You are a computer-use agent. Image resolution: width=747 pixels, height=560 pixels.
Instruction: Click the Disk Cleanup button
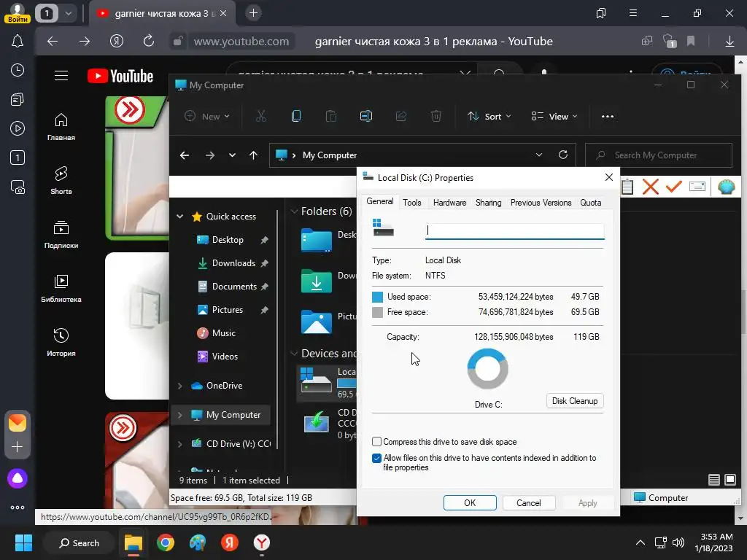point(575,400)
